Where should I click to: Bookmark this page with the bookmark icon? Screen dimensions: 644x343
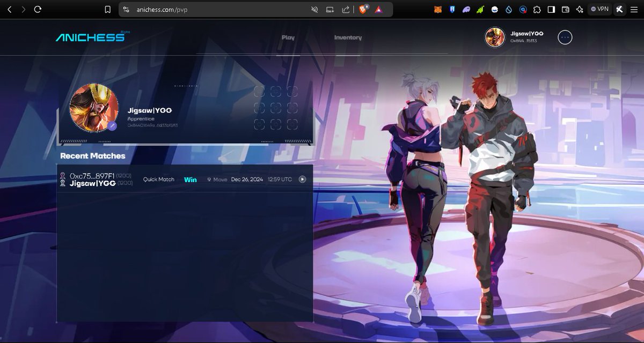click(107, 10)
